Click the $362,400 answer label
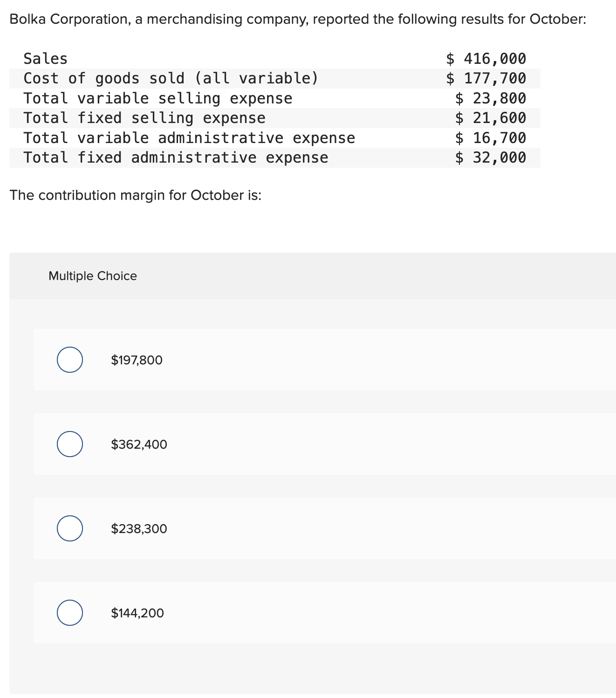Viewport: 616px width, 698px height. [139, 445]
